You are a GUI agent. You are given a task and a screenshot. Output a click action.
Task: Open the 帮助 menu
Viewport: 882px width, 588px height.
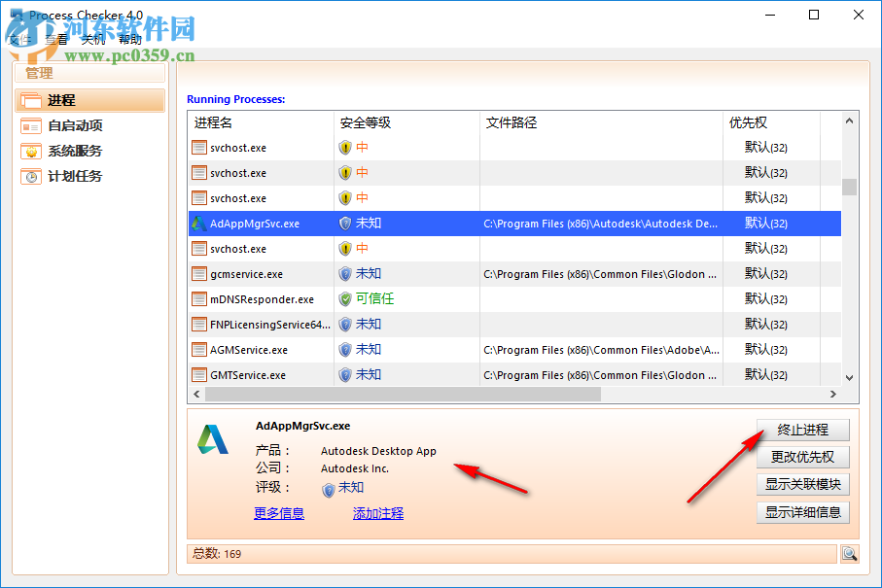[129, 39]
